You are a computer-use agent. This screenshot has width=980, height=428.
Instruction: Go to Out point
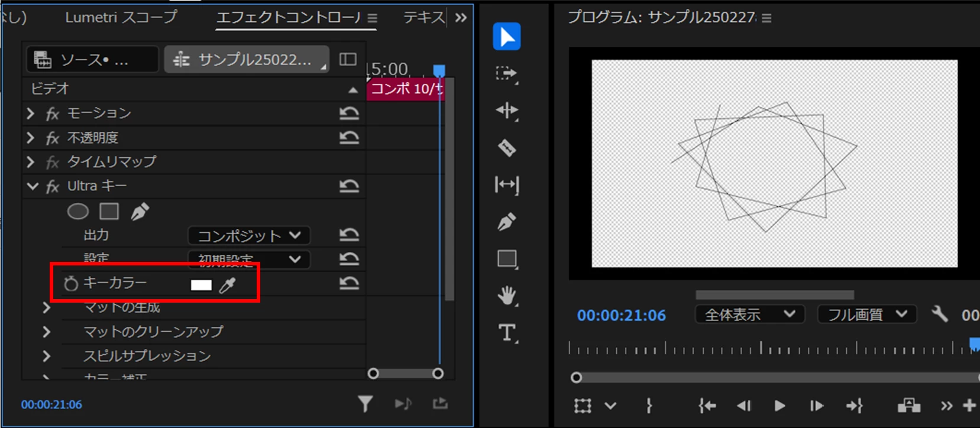[854, 406]
